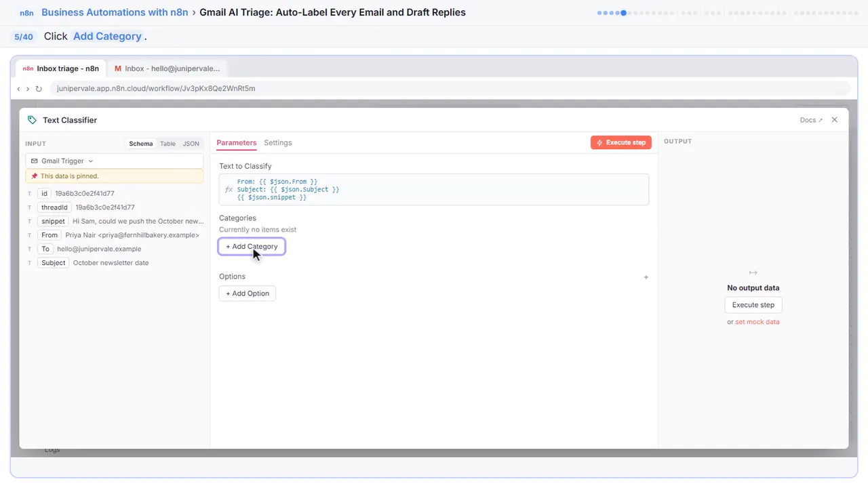The width and height of the screenshot is (868, 488).
Task: Select the To schema field
Action: [45, 249]
